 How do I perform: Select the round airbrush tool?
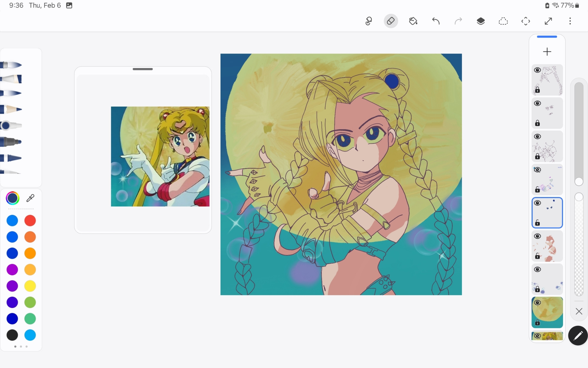coord(11,126)
